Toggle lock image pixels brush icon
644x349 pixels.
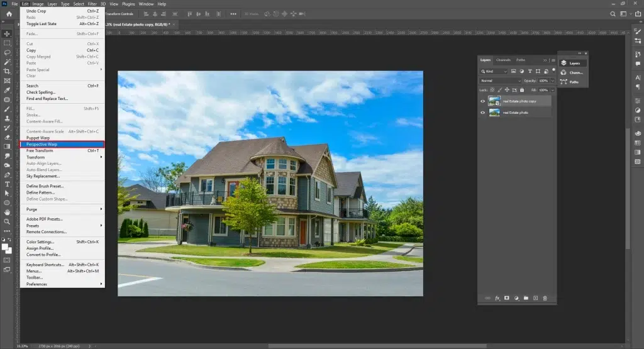[499, 90]
